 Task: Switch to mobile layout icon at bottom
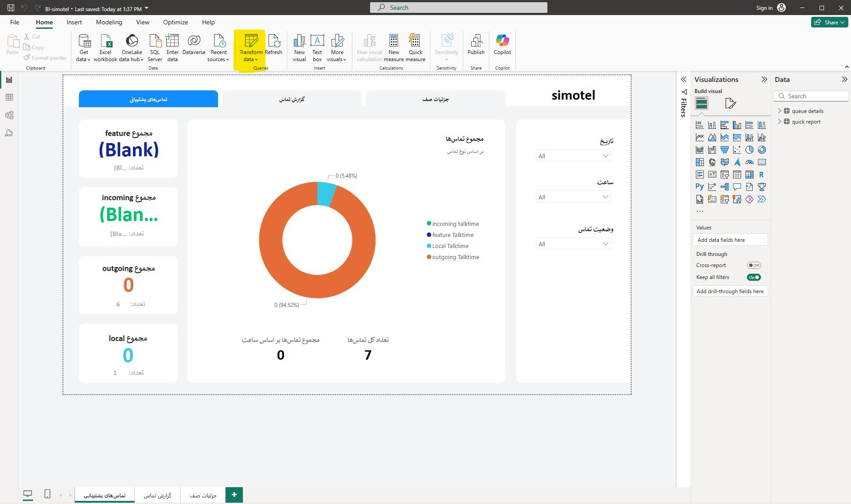47,494
